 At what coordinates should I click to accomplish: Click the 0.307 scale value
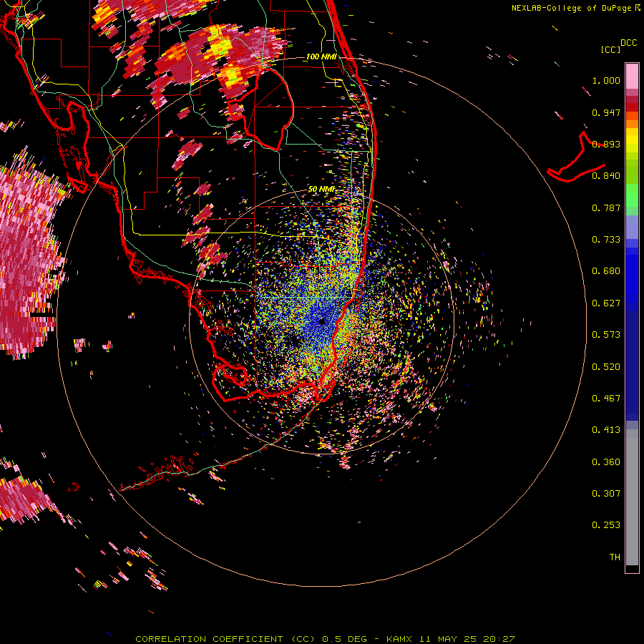606,494
